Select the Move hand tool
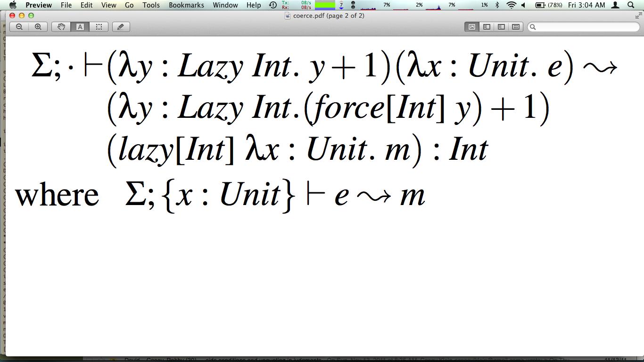This screenshot has height=362, width=644. (61, 27)
